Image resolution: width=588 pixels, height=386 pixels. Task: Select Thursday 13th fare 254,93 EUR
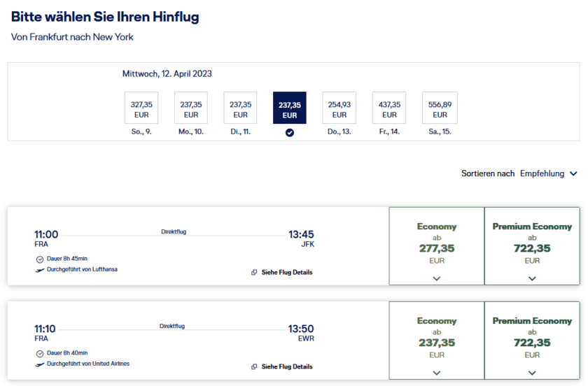click(x=339, y=109)
